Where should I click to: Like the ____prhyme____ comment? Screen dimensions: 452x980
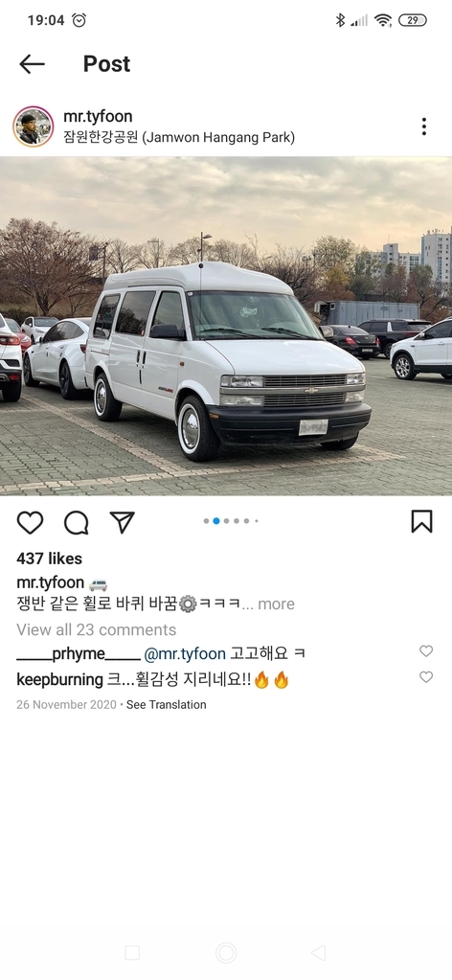pos(426,651)
